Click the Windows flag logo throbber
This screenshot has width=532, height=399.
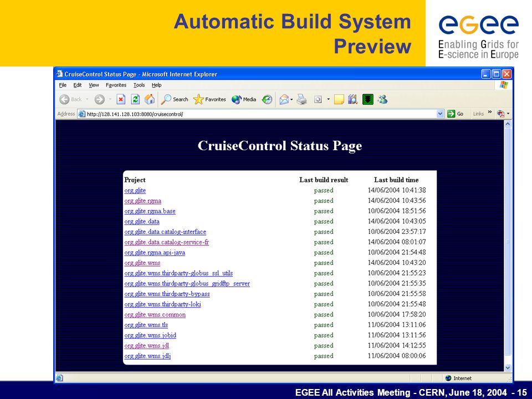coord(504,85)
